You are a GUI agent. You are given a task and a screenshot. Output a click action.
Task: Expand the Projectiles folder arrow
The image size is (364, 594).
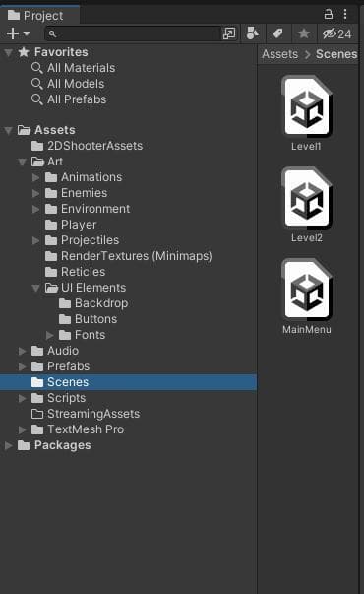[36, 240]
